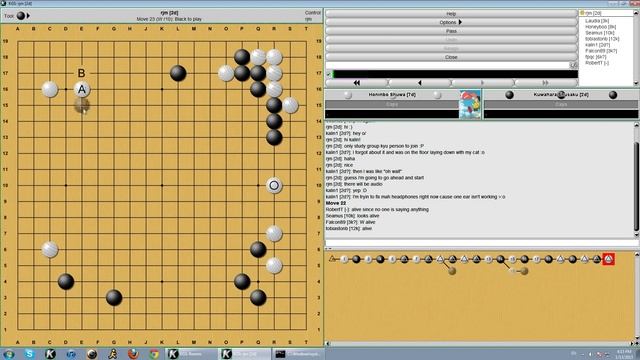Go to the move 14 black node in the game tree
Viewport: 640px width, 360px height.
(500, 259)
